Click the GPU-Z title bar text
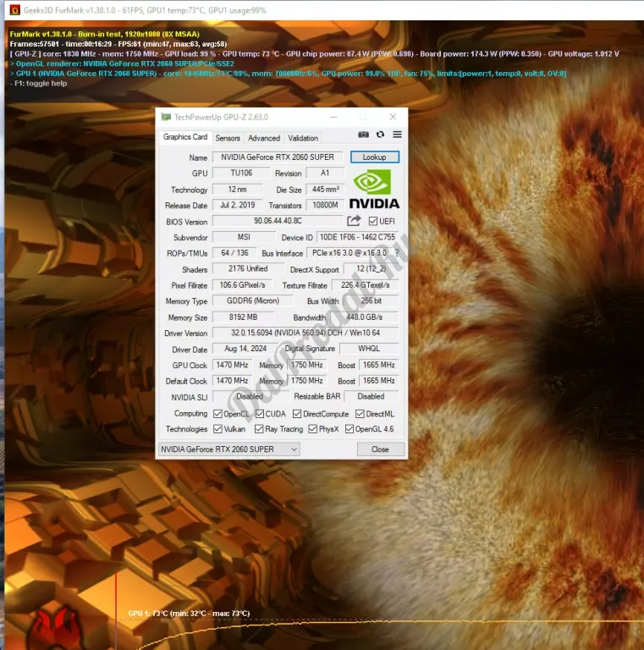 point(222,118)
